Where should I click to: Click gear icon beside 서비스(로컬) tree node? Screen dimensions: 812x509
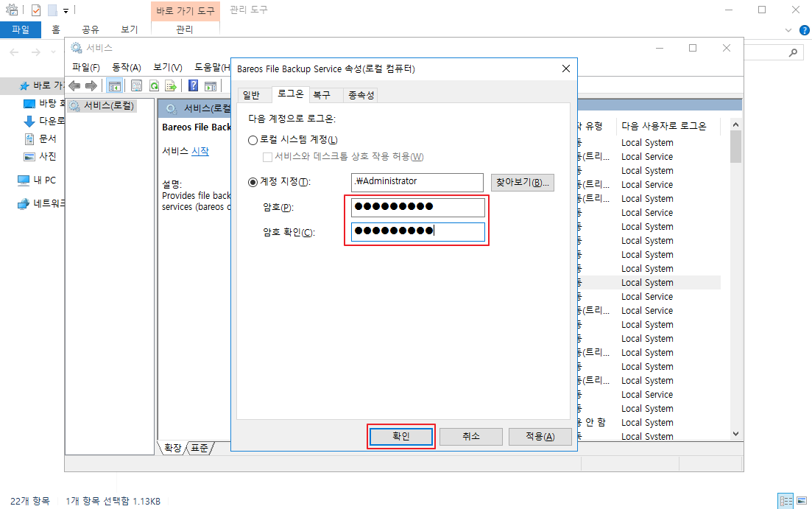[75, 106]
